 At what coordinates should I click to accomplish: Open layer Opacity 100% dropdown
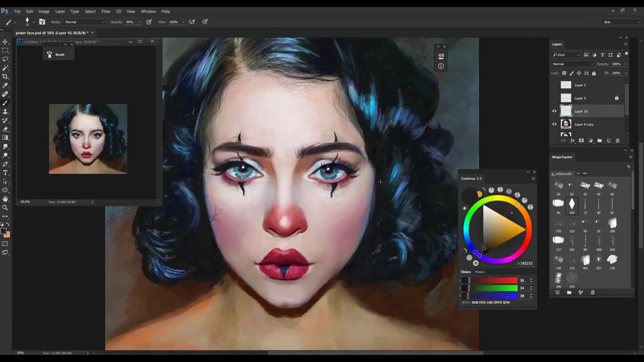click(x=625, y=64)
